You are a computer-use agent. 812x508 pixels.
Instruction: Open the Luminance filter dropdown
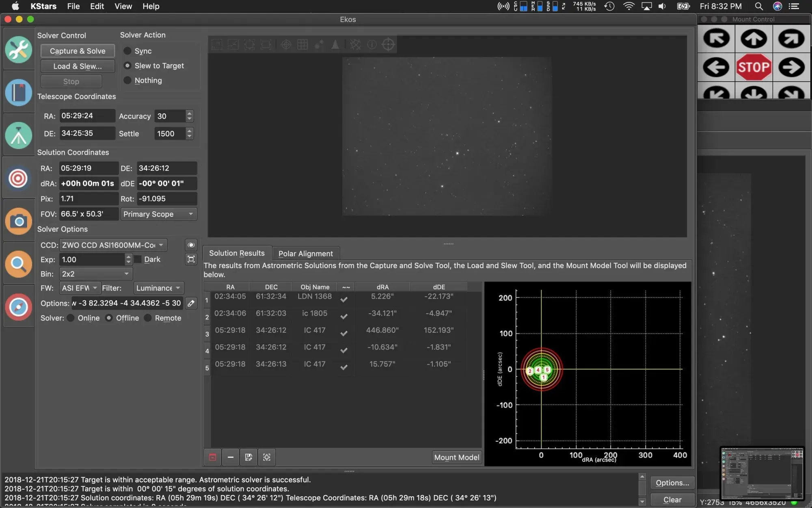point(158,288)
